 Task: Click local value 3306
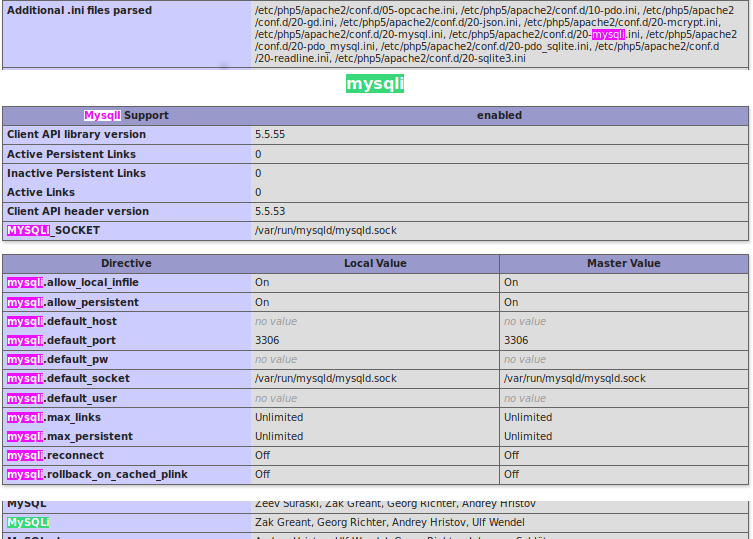click(x=267, y=341)
